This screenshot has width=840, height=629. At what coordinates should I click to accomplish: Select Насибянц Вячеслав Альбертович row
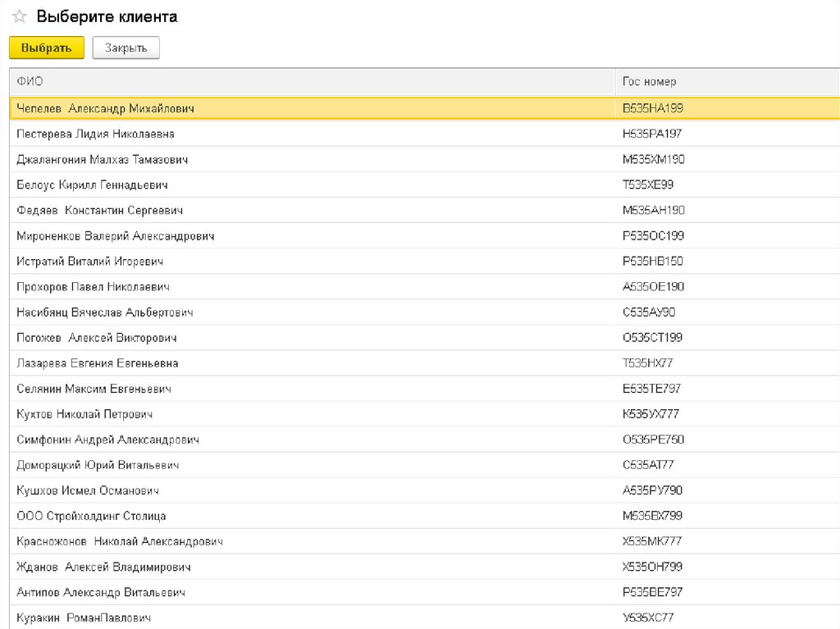point(105,312)
